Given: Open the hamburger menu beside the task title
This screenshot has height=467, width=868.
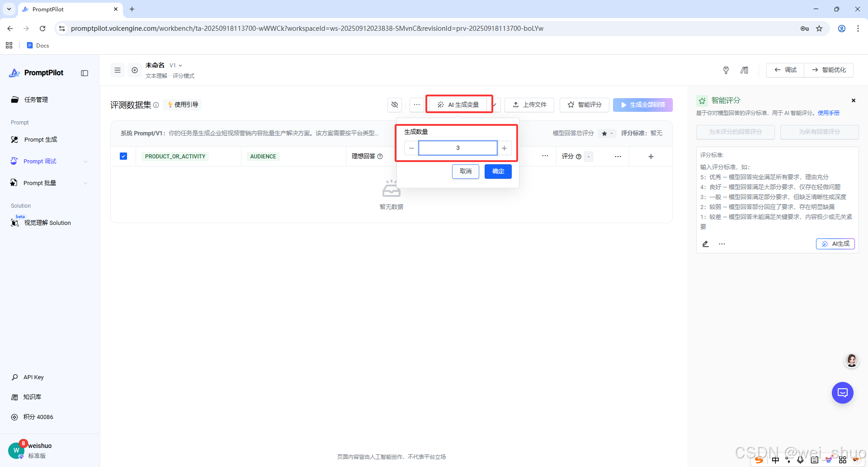Looking at the screenshot, I should [x=118, y=70].
